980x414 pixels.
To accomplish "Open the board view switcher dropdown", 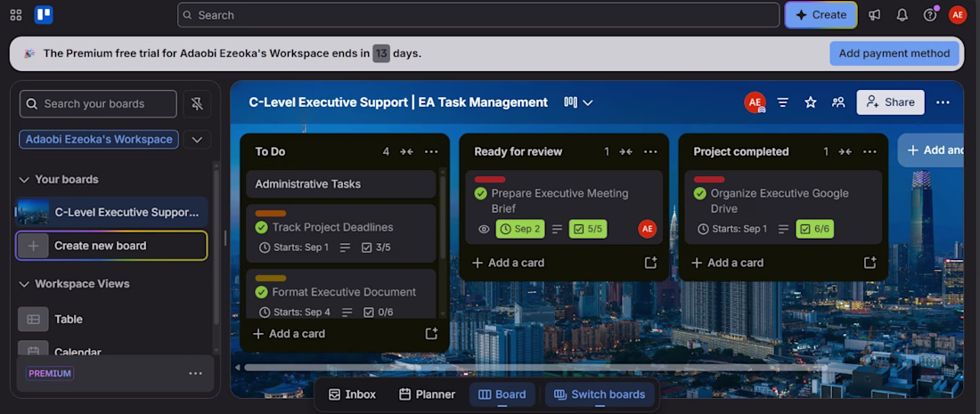I will [579, 102].
